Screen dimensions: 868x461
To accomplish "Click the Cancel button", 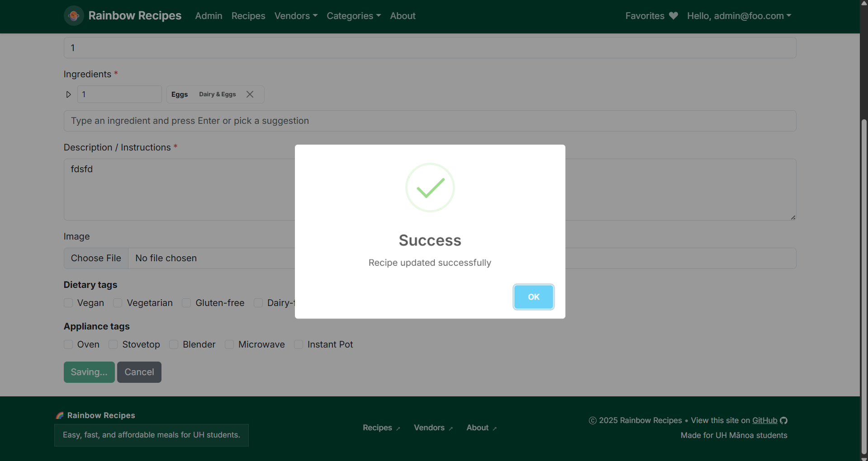I will click(139, 372).
